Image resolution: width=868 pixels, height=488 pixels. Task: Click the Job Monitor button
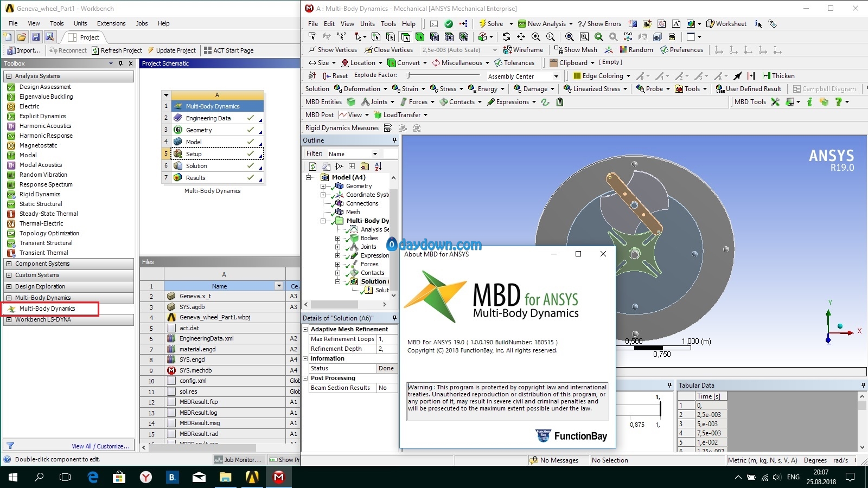tap(238, 460)
